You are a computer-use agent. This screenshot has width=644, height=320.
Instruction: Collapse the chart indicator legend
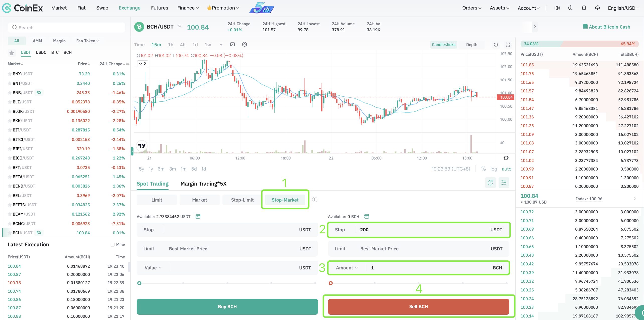[x=142, y=64]
